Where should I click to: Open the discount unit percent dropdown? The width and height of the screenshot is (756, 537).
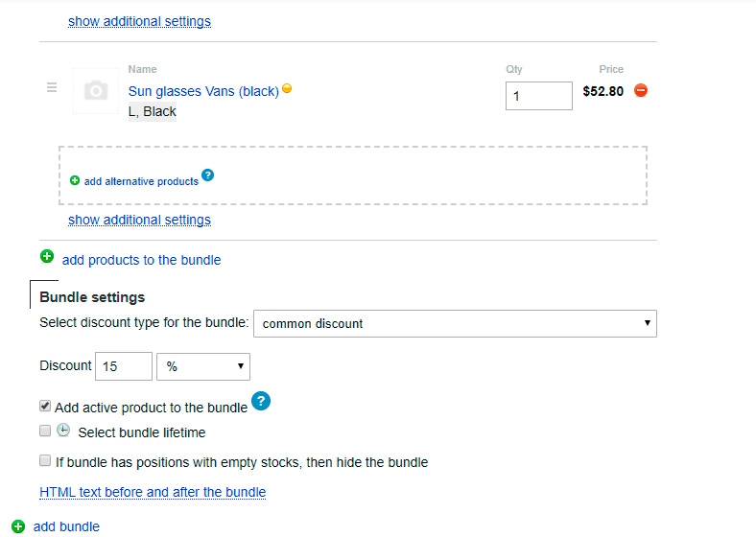click(x=202, y=366)
